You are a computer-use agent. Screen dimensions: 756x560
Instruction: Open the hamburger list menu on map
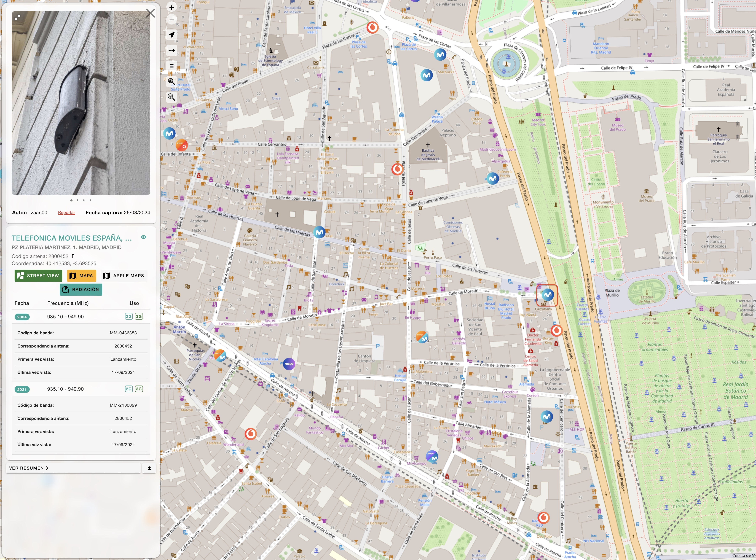(171, 66)
